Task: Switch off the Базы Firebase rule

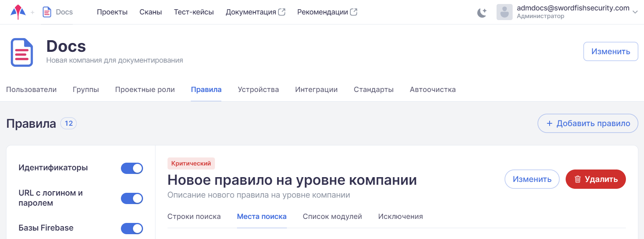Action: [x=132, y=229]
